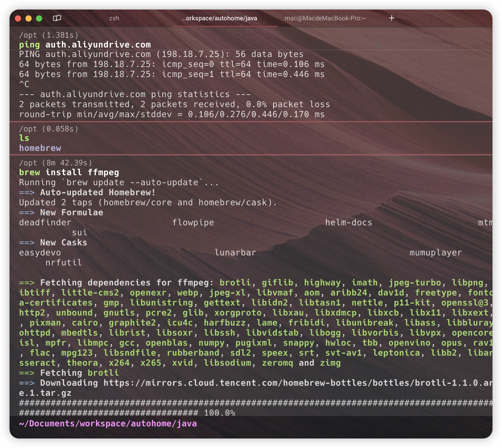Image resolution: width=502 pixels, height=448 pixels.
Task: Select the ..orkspace/autohome/java tab
Action: [x=220, y=18]
